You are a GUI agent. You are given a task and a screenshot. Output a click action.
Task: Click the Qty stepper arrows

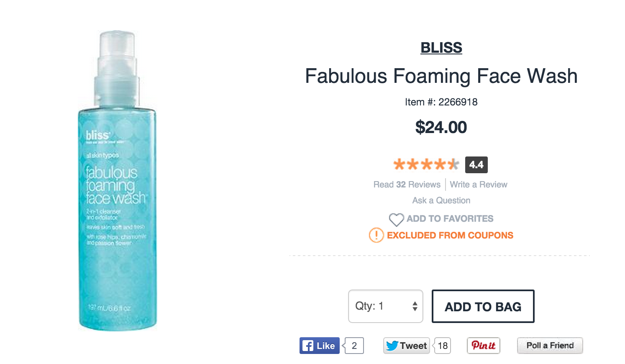click(415, 306)
